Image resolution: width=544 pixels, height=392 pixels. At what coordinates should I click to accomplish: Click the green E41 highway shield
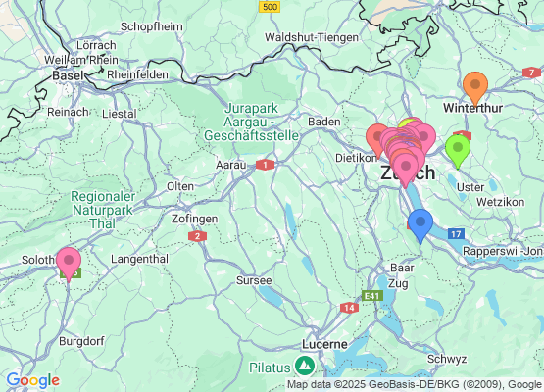click(x=371, y=296)
